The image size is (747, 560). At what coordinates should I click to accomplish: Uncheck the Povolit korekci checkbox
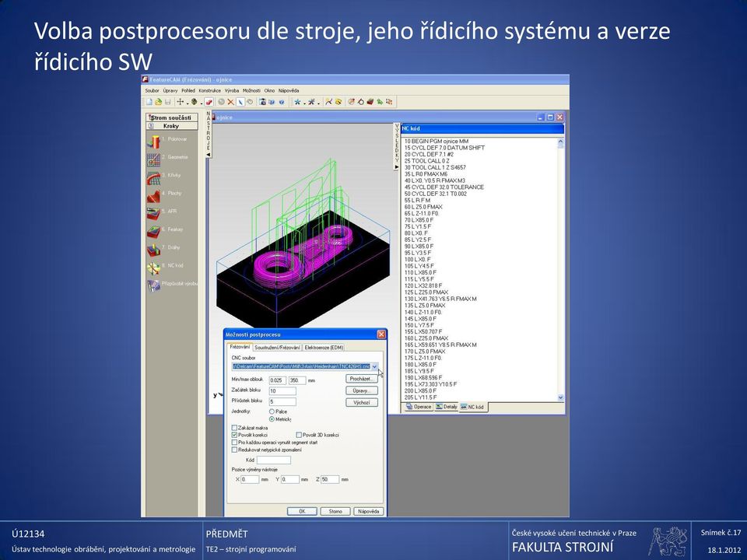[x=234, y=436]
